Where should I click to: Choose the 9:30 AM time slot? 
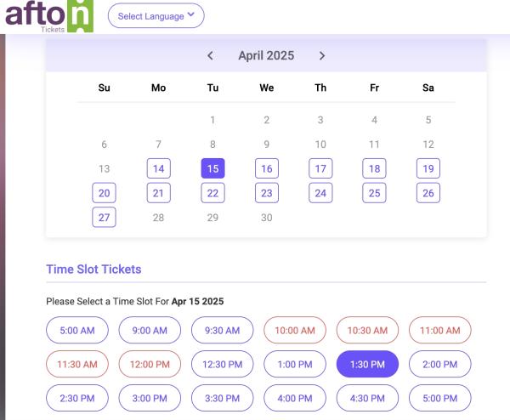(x=222, y=330)
